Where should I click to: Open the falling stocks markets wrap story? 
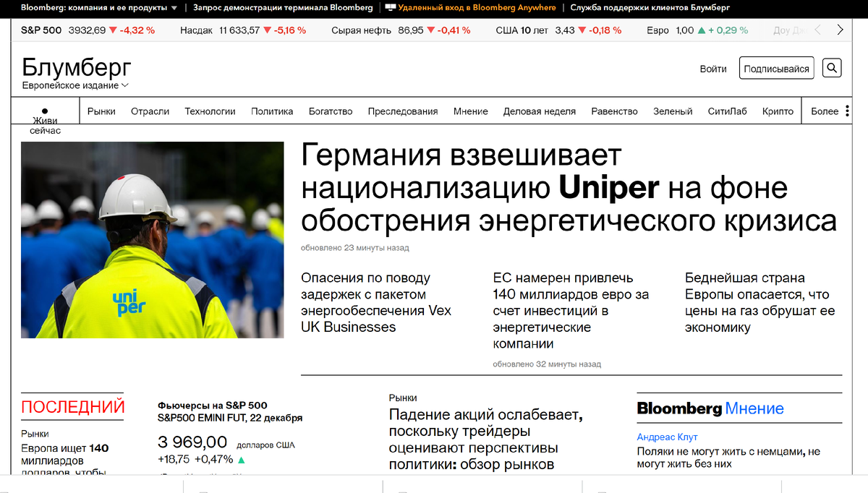485,440
